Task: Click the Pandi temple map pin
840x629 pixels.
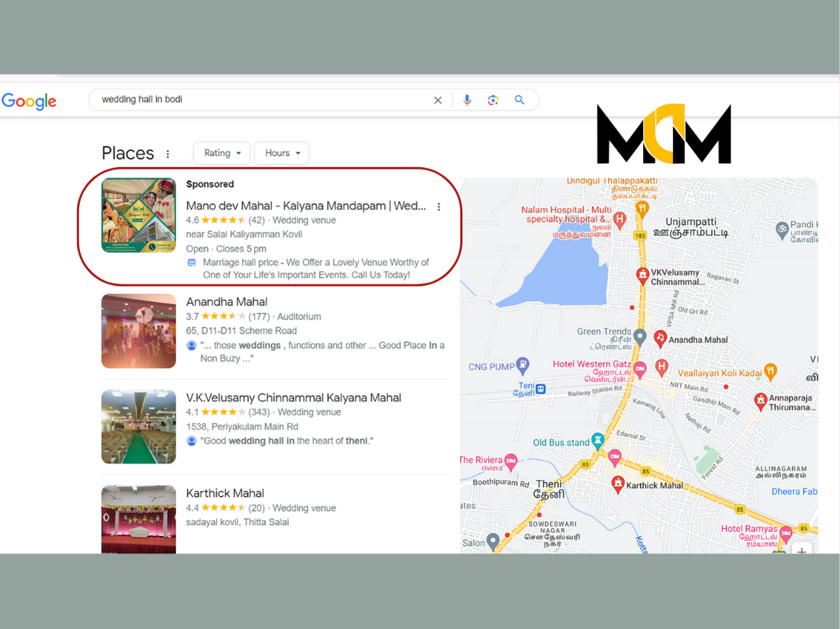Action: pos(782,231)
